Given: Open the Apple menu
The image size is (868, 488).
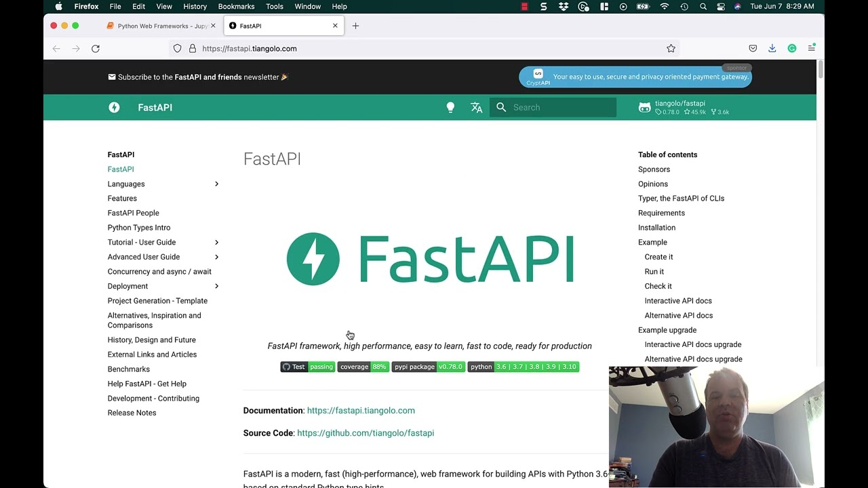Looking at the screenshot, I should [59, 7].
